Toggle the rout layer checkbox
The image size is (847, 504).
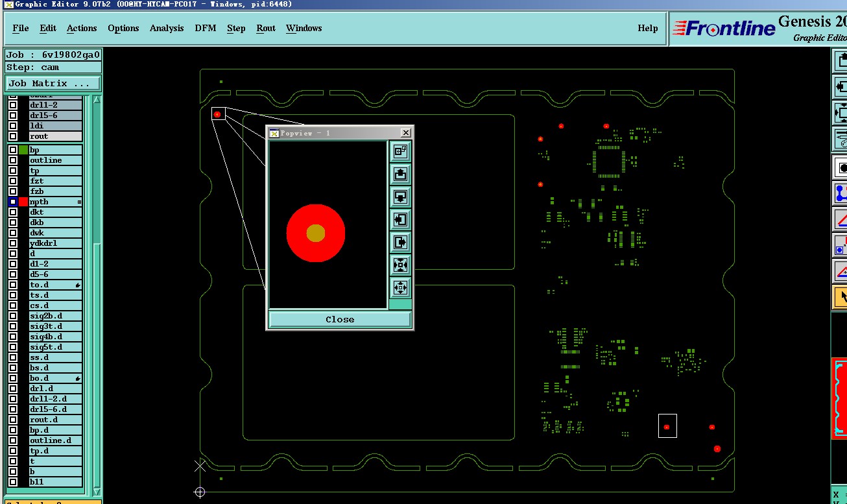pos(13,136)
